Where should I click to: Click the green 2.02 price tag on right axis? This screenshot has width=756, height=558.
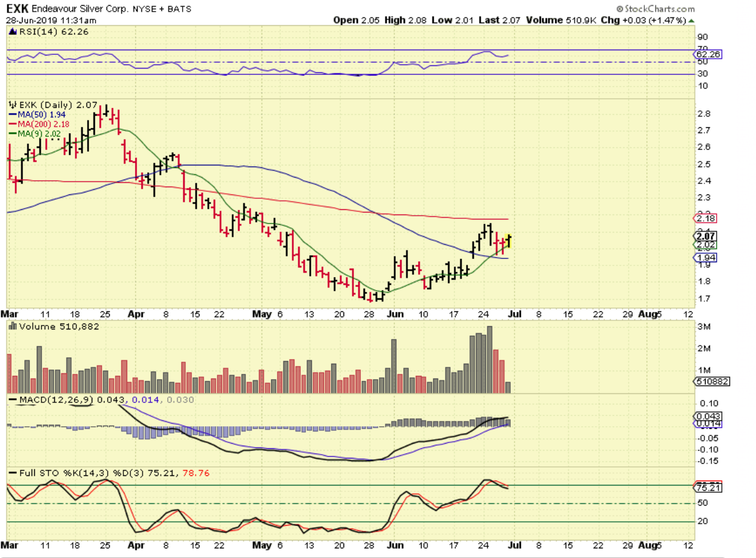706,245
